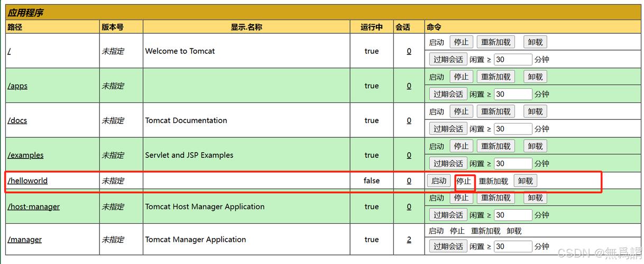644x264 pixels.
Task: Click session count for Tomcat Host Manager
Action: (409, 206)
